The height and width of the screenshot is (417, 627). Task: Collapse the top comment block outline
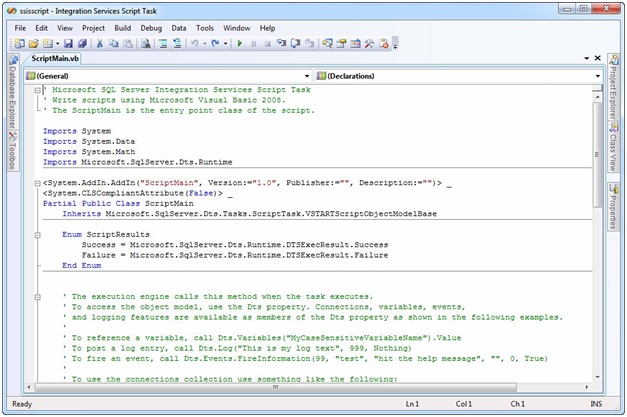[x=38, y=90]
